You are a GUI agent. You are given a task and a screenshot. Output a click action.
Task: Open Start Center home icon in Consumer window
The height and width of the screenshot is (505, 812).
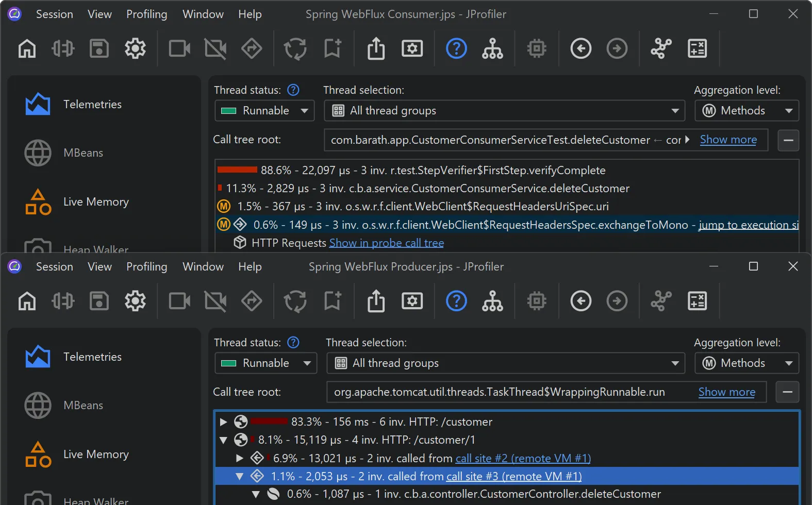(x=27, y=49)
